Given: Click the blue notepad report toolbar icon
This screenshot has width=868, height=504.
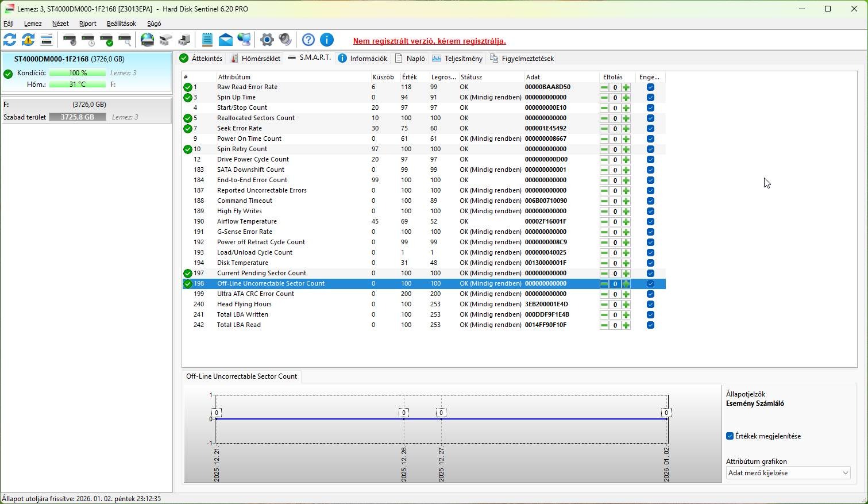Looking at the screenshot, I should 207,40.
